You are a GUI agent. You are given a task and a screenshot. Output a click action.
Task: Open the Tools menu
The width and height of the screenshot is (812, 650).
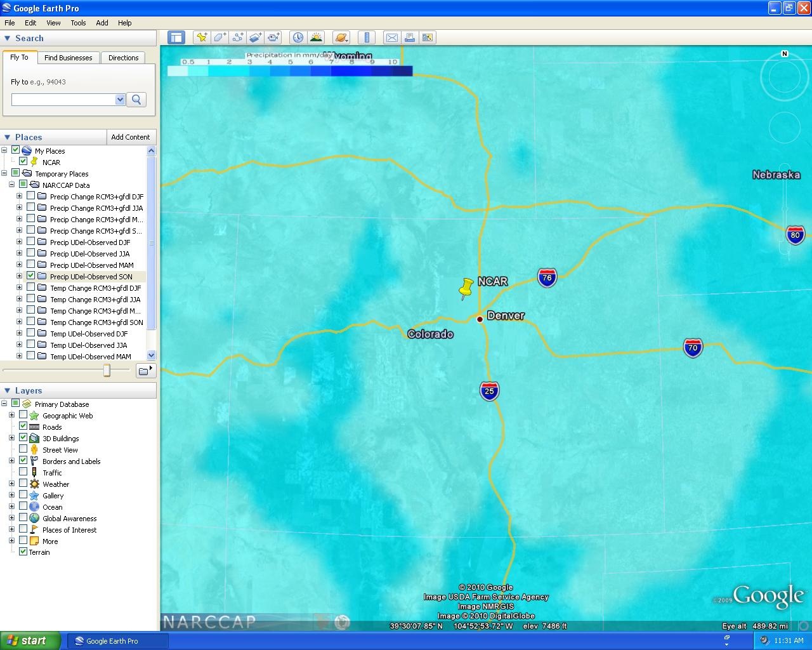[x=78, y=23]
